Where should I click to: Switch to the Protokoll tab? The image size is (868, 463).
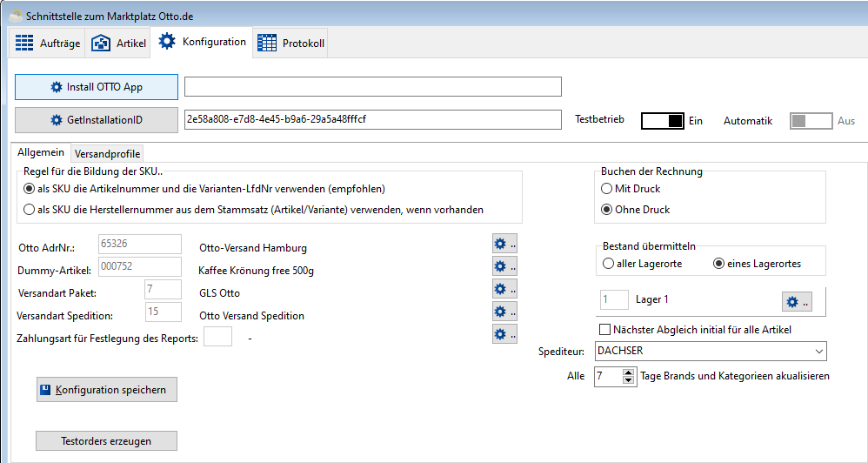291,44
